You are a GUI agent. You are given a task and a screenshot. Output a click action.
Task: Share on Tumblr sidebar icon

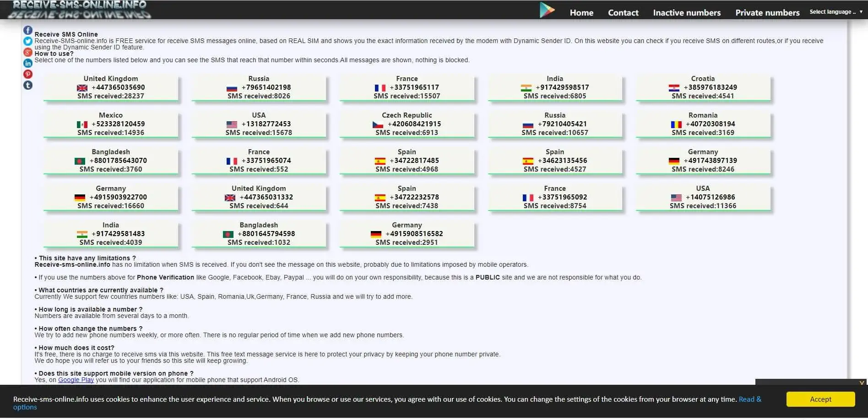click(x=28, y=85)
